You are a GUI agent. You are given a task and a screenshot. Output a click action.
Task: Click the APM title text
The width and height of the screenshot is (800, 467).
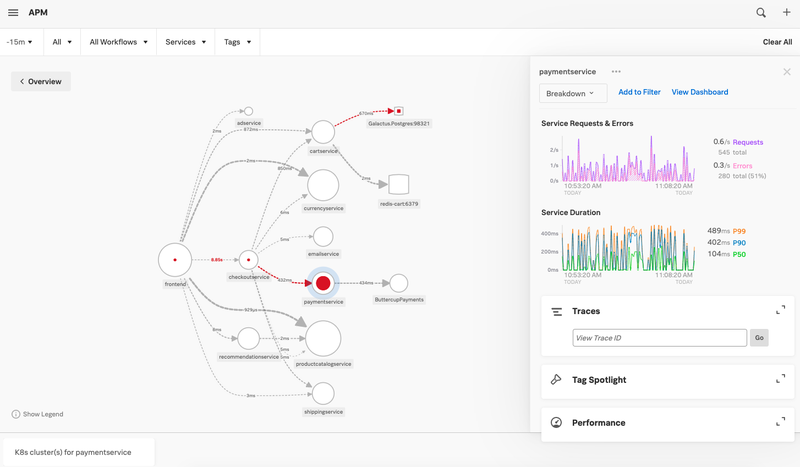pyautogui.click(x=38, y=12)
